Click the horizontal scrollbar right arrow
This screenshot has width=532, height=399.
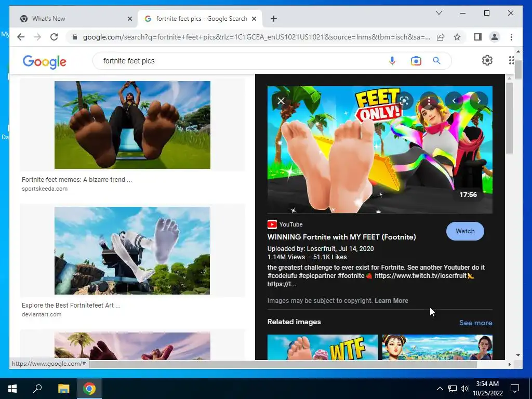tap(509, 364)
